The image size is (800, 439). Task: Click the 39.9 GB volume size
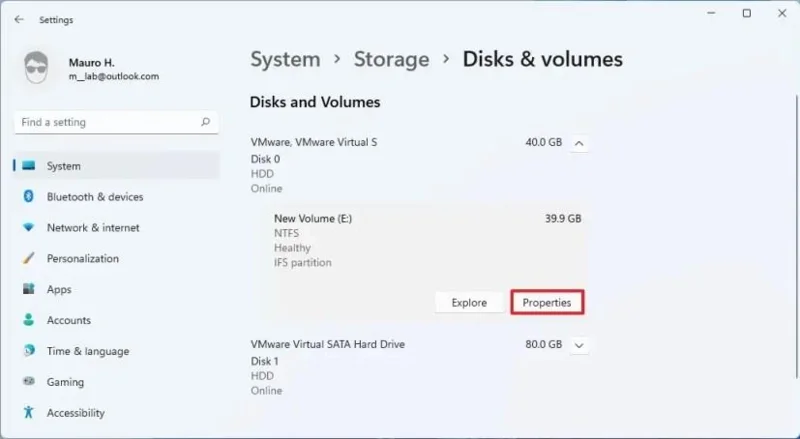tap(563, 218)
